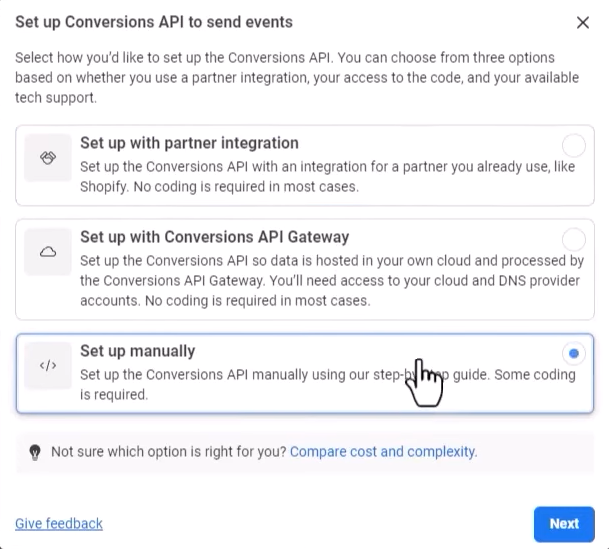The height and width of the screenshot is (549, 609).
Task: Open the Compare cost and complexity link
Action: [x=382, y=452]
